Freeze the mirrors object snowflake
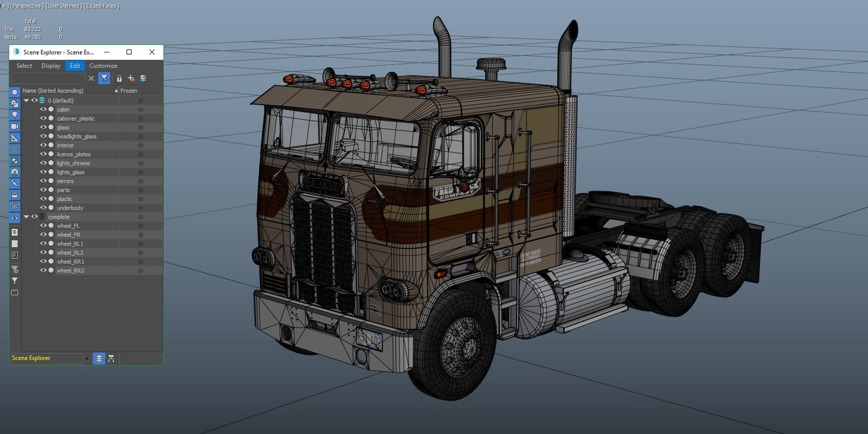 click(x=141, y=181)
